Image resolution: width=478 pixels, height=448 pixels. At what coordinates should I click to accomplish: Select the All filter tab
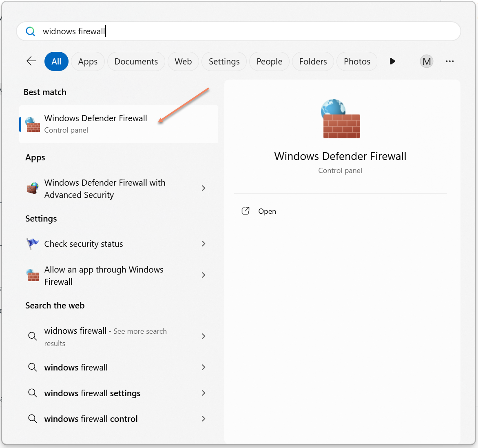56,62
